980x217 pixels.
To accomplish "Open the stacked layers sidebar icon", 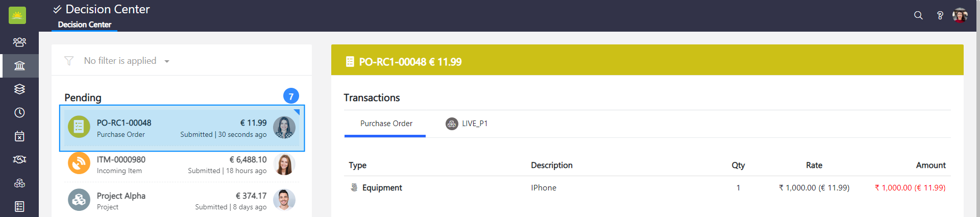I will click(19, 89).
